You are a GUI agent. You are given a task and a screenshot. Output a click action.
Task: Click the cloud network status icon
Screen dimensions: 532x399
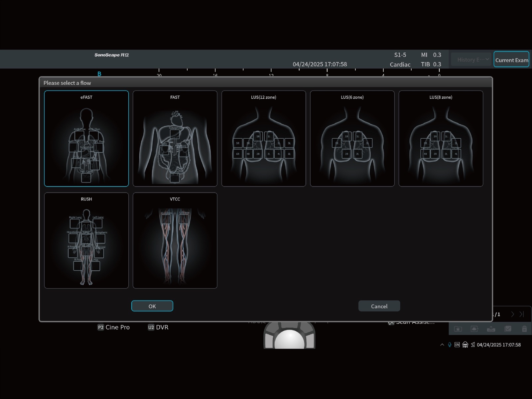point(465,345)
